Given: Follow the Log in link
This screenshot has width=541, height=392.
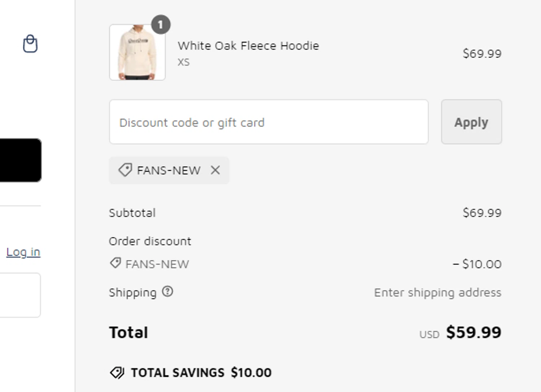Looking at the screenshot, I should pyautogui.click(x=23, y=252).
